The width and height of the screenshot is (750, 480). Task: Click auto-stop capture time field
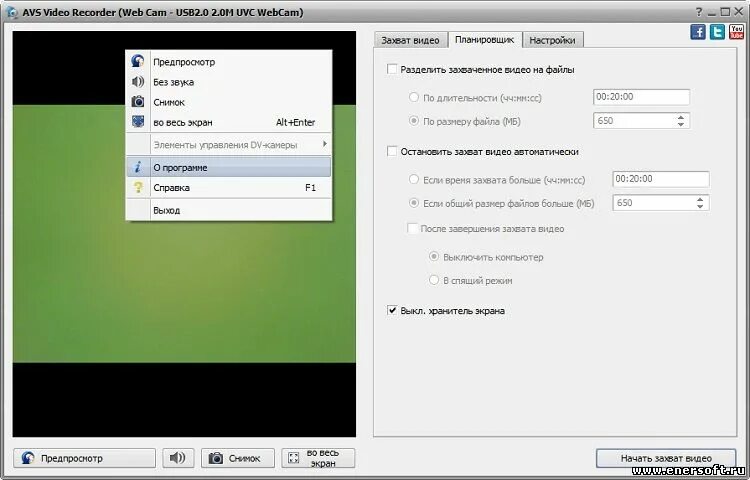pos(661,179)
